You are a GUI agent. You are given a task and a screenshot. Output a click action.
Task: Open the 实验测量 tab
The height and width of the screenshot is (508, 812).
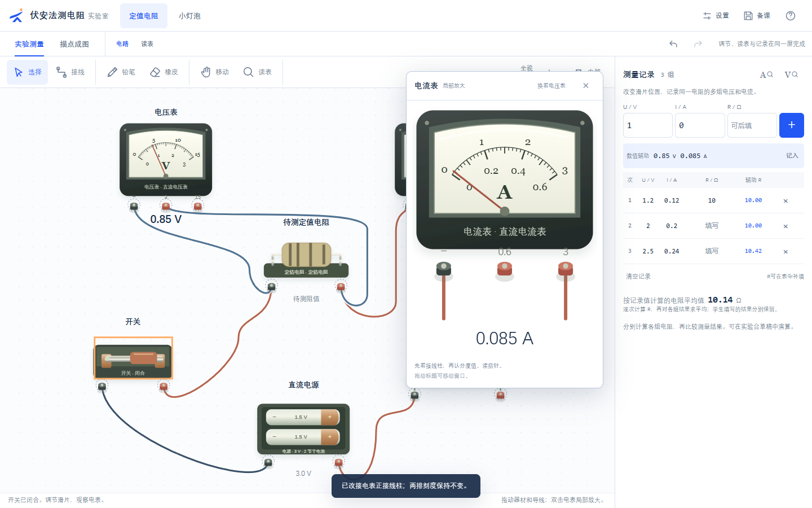pos(29,44)
